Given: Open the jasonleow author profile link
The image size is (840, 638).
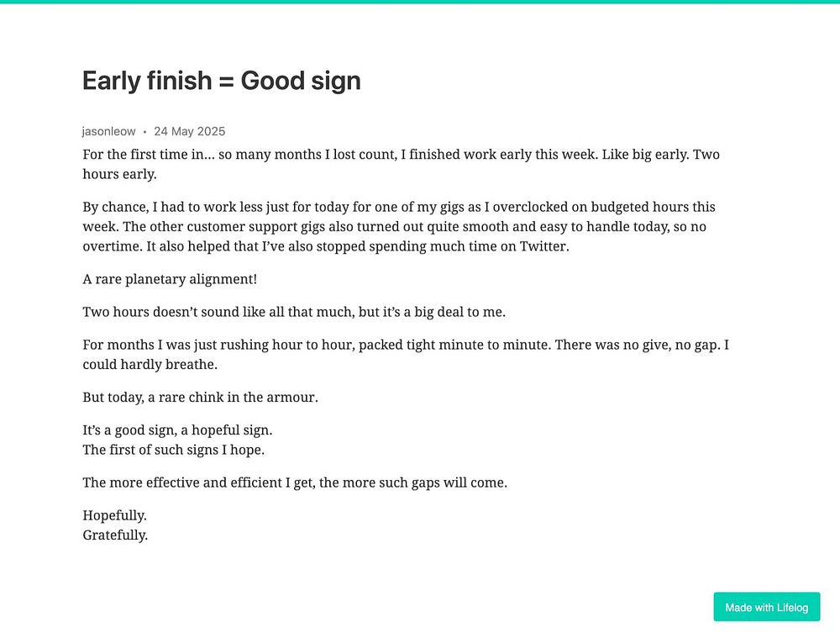Looking at the screenshot, I should coord(108,131).
